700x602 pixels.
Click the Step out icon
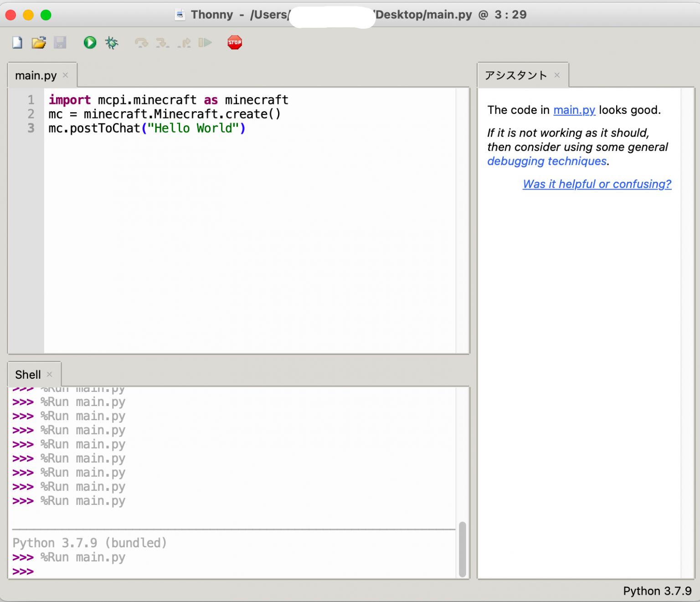tap(184, 43)
